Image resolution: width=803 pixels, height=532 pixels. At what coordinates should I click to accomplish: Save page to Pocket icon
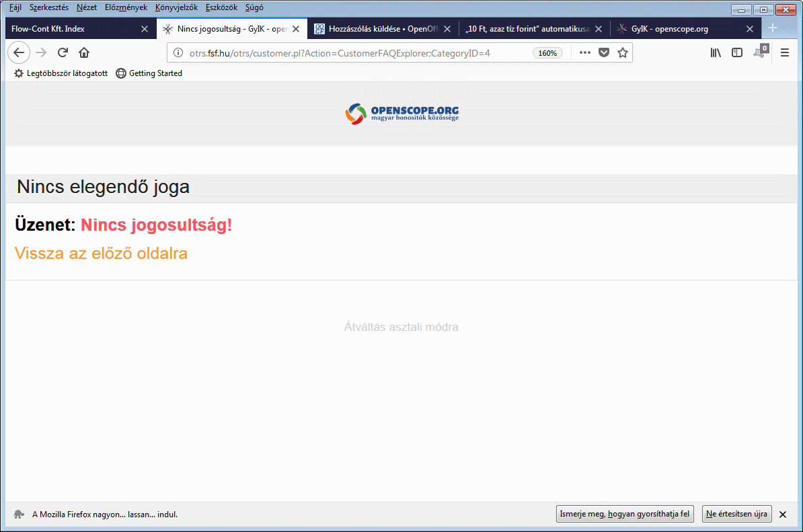pos(604,53)
